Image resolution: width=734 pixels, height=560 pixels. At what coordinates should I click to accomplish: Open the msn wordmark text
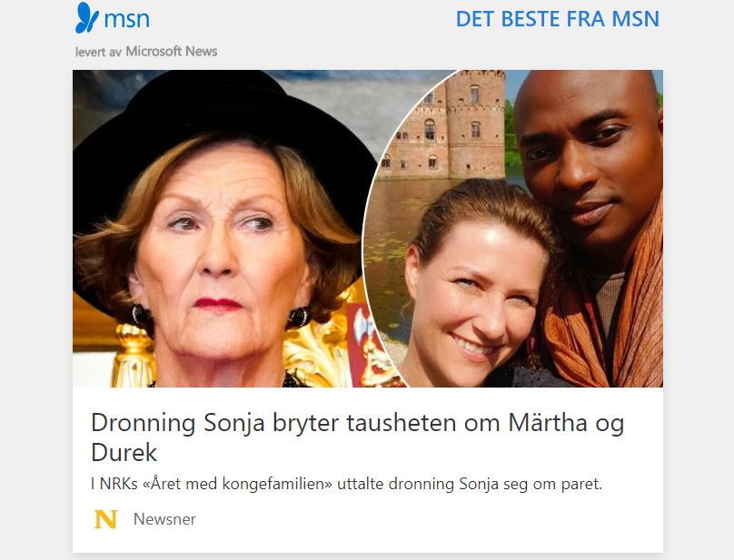click(127, 20)
